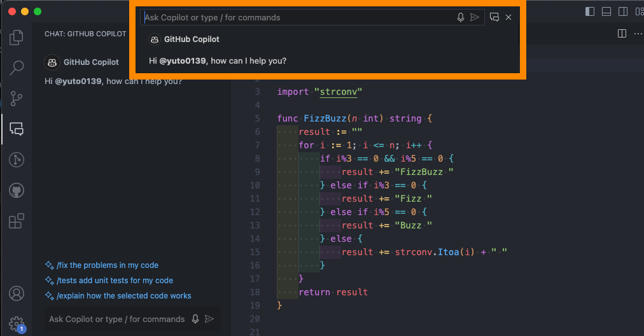Split the editor to the right
The image size is (644, 336).
[622, 34]
